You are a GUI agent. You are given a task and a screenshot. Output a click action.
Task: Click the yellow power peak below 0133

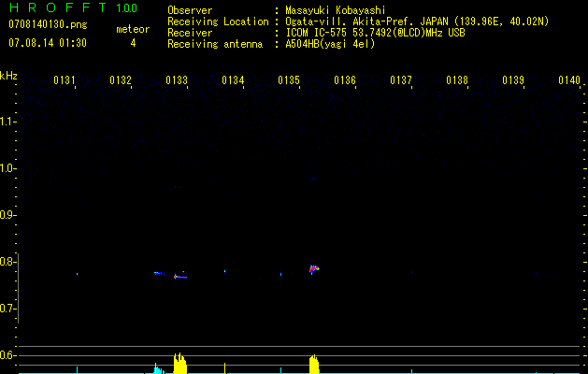point(180,364)
